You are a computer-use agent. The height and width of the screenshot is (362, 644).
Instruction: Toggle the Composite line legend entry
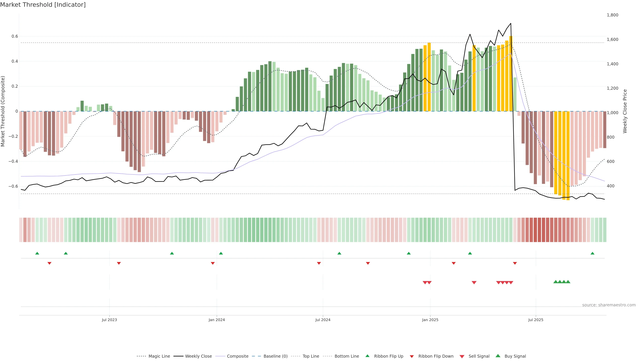237,356
